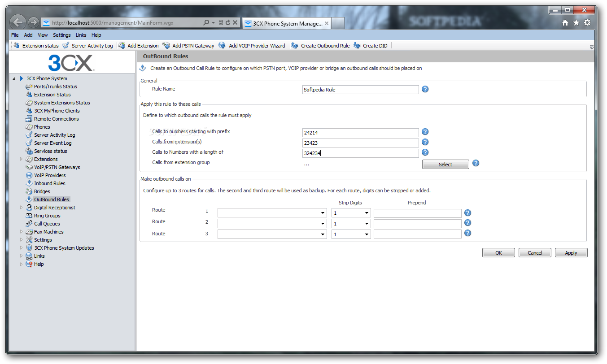
Task: Focus the number prefix input field
Action: point(361,132)
